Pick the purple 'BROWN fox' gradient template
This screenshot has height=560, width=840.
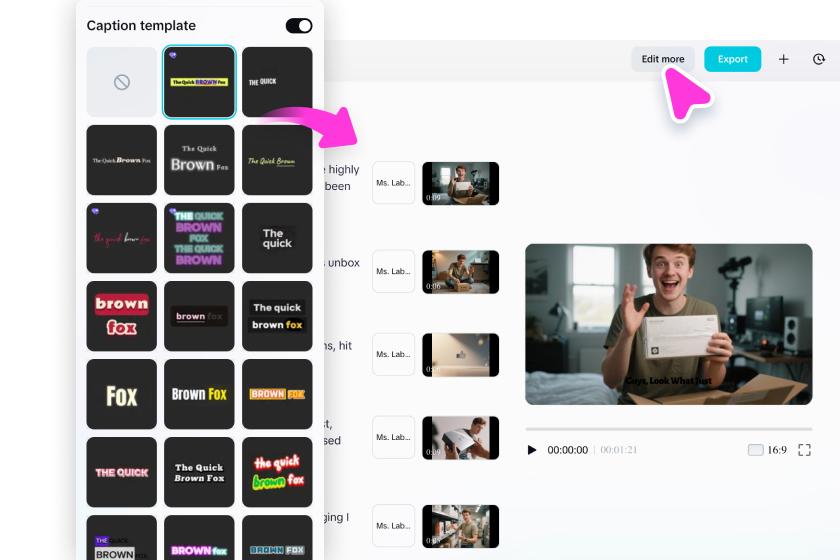click(x=199, y=538)
